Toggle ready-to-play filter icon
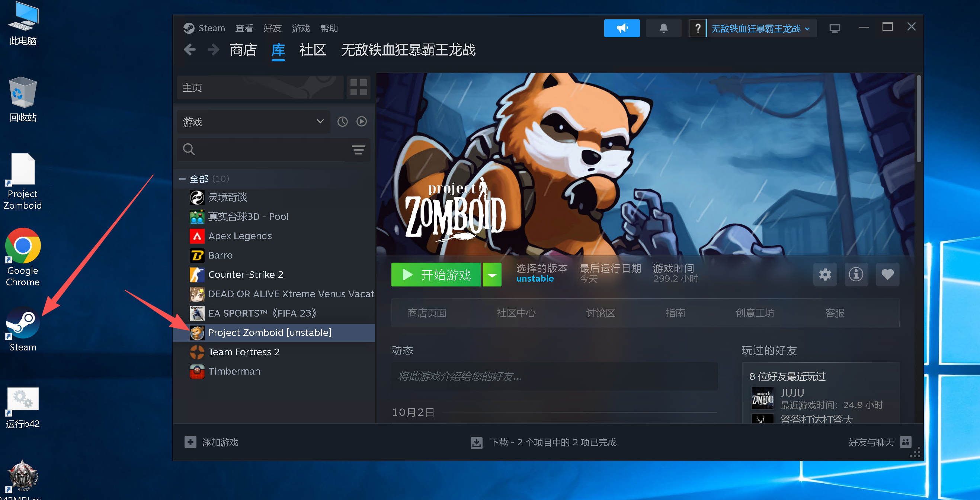The image size is (980, 500). [361, 122]
